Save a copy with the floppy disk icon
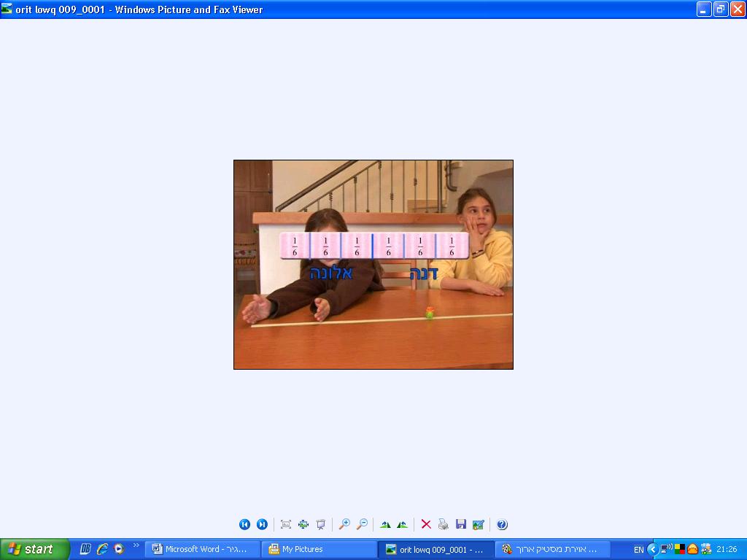The height and width of the screenshot is (560, 747). [461, 524]
